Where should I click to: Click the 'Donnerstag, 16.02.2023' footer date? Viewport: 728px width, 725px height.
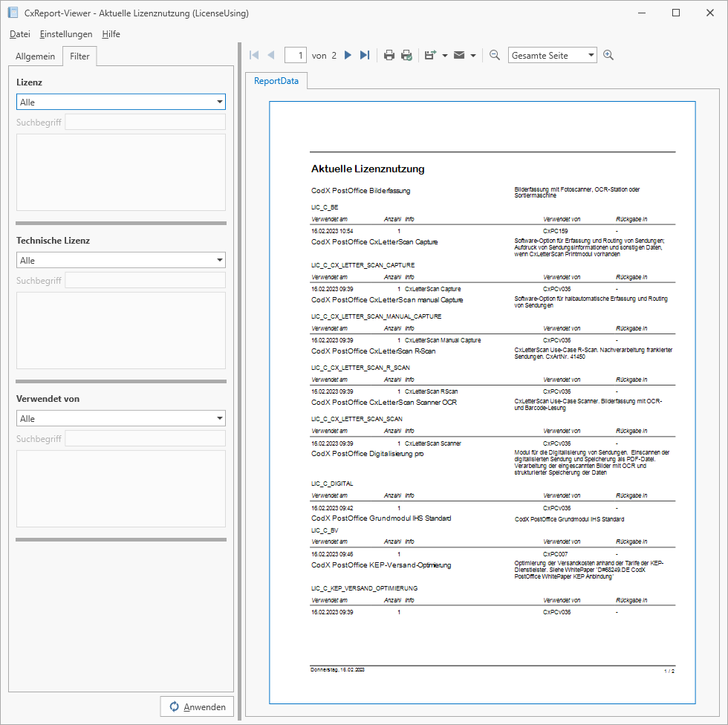337,670
